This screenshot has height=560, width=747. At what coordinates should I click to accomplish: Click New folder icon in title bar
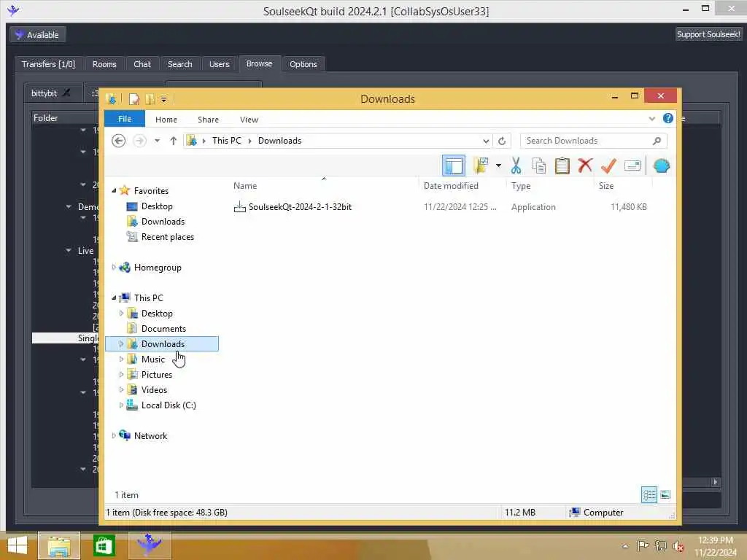click(150, 99)
